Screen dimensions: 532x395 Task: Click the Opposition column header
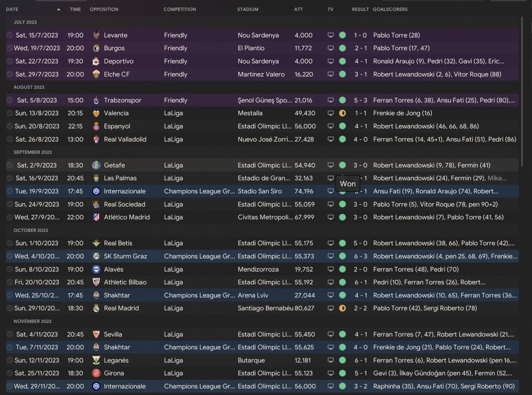pos(104,9)
